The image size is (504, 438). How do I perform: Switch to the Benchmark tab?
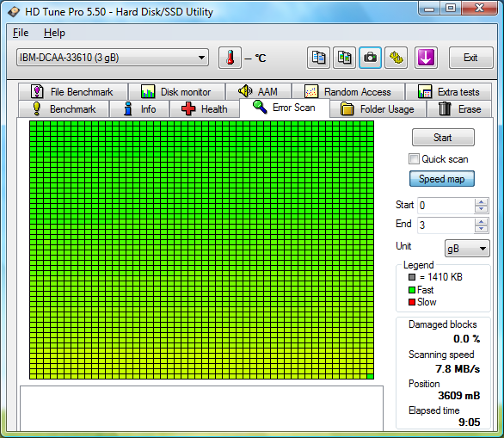[64, 109]
